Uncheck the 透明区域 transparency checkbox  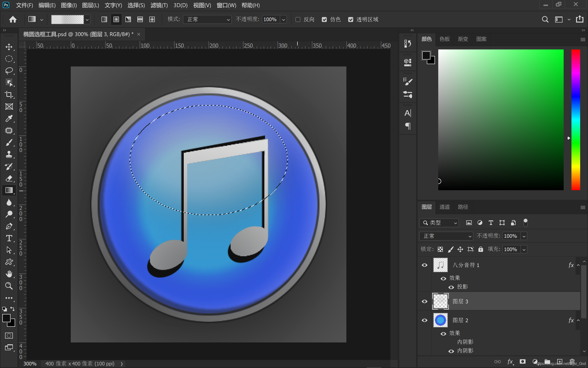(350, 20)
